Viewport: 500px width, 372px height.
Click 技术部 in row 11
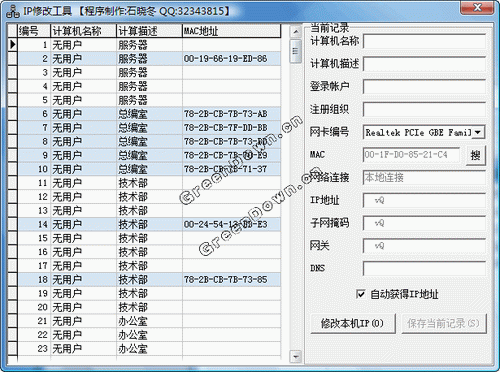click(x=133, y=183)
